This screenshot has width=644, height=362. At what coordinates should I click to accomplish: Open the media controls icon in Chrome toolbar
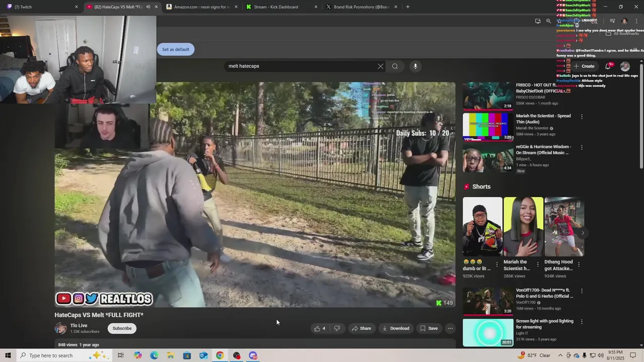pyautogui.click(x=612, y=21)
